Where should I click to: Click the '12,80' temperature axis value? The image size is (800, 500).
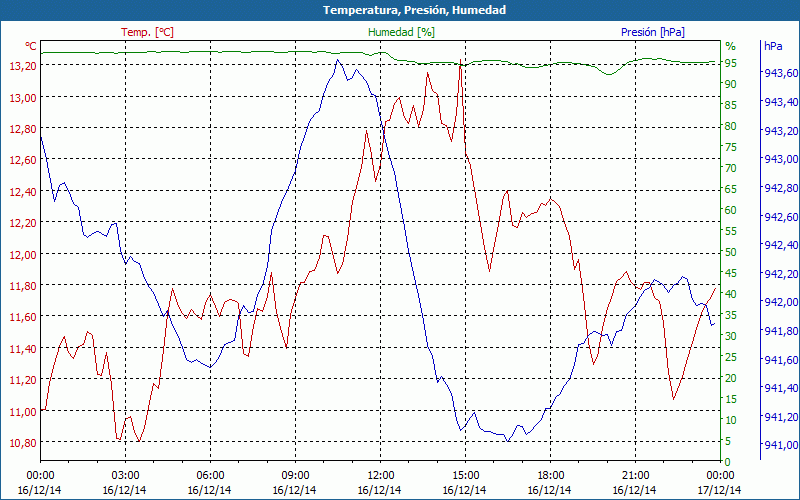click(x=23, y=129)
